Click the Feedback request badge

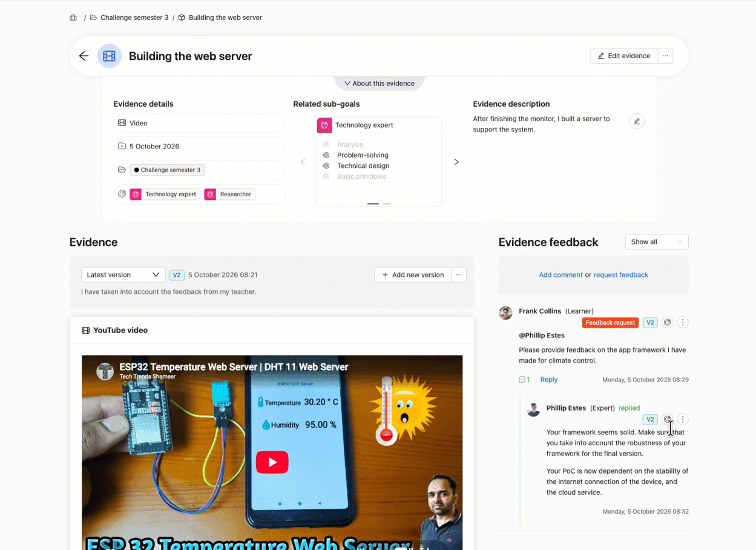click(610, 323)
